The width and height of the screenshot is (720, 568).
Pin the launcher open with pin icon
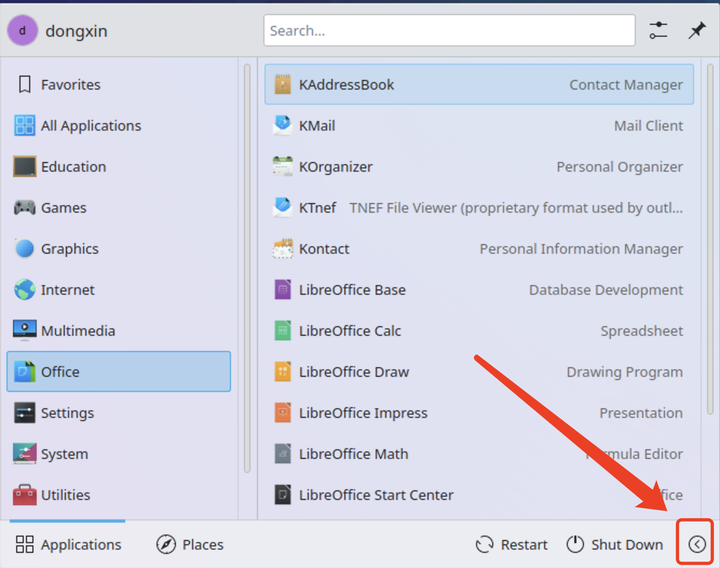pos(697,30)
